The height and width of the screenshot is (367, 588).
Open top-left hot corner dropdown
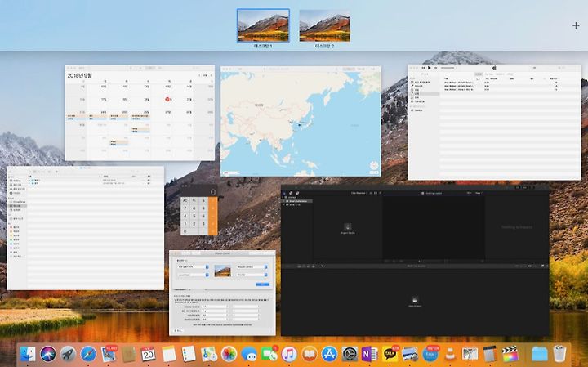(x=193, y=266)
